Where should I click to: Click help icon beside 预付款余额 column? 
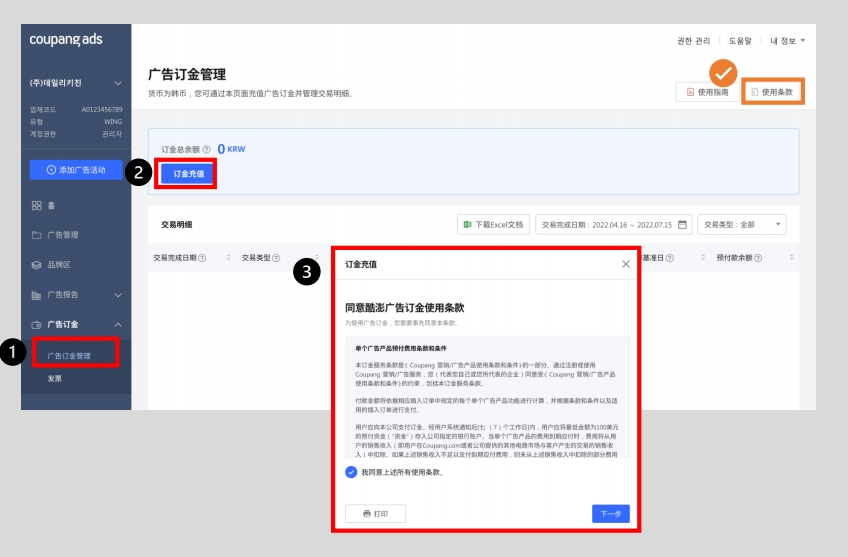pyautogui.click(x=758, y=258)
